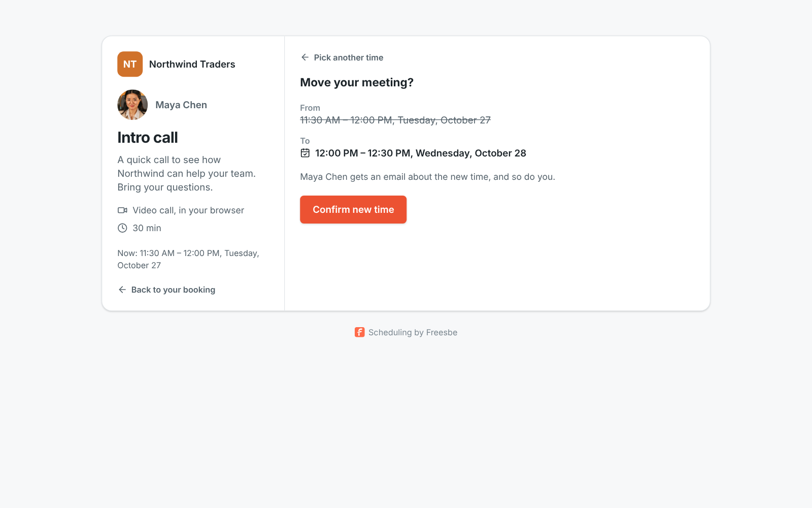The width and height of the screenshot is (812, 508).
Task: Click the Freesbe logo icon in footer
Action: pyautogui.click(x=359, y=332)
